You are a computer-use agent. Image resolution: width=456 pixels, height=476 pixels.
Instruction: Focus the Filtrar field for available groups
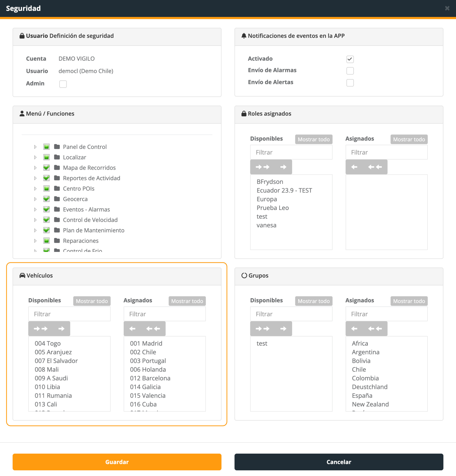pyautogui.click(x=291, y=314)
